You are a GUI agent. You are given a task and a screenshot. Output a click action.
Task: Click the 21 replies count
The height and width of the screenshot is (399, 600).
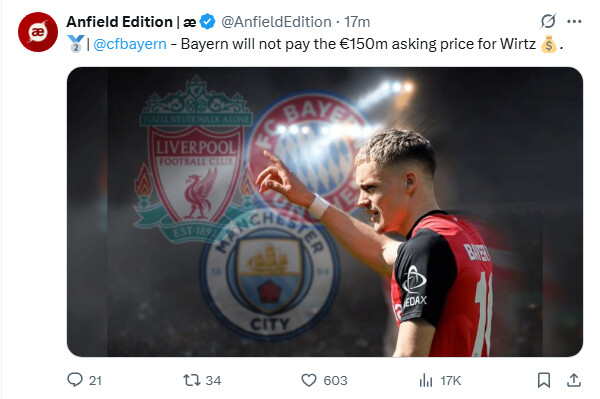[x=95, y=381]
